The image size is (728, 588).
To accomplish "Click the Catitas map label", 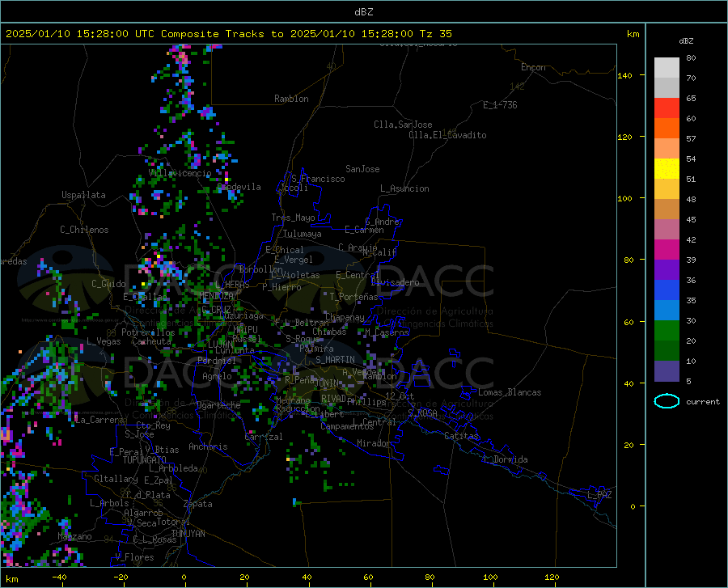I will point(462,436).
